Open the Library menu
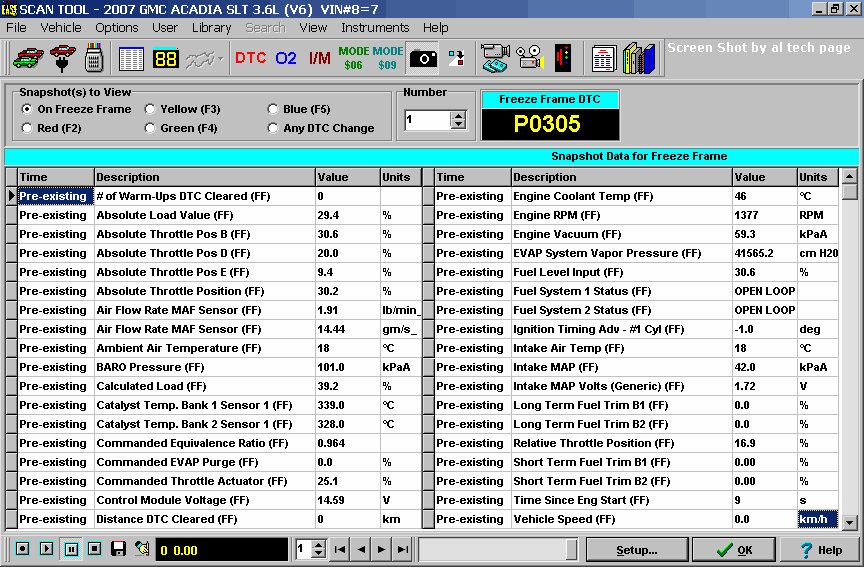 pyautogui.click(x=211, y=27)
